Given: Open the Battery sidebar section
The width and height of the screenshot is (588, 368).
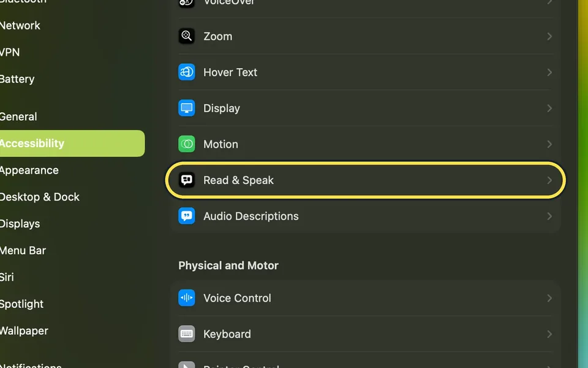Looking at the screenshot, I should (17, 79).
